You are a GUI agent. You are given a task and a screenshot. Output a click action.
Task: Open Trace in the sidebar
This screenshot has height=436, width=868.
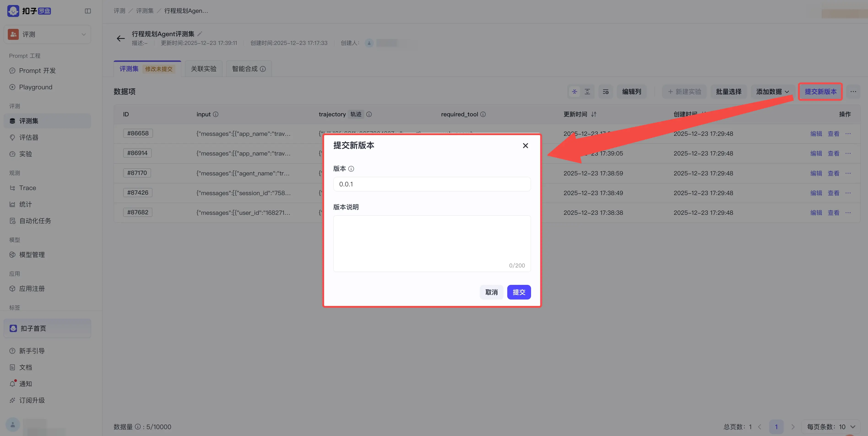point(47,188)
